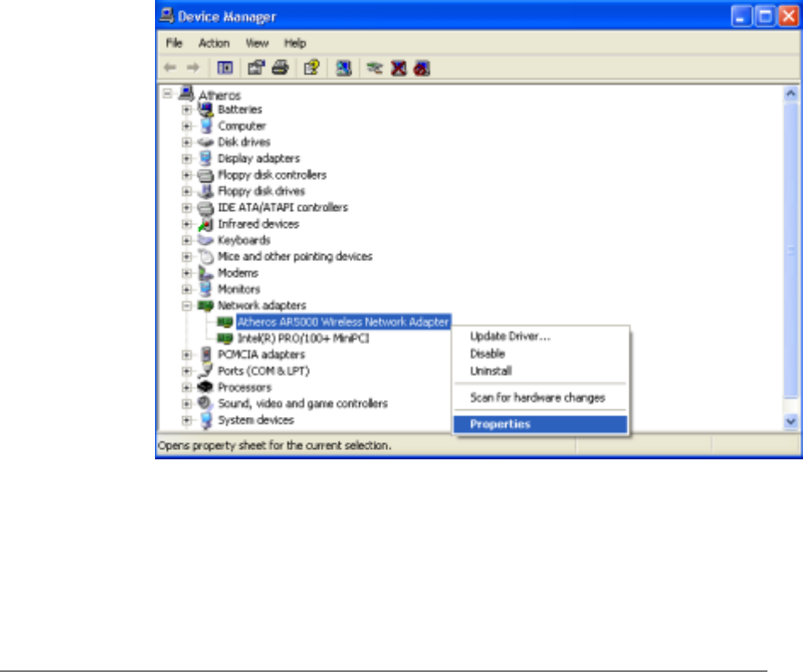Expand the IDE ATA/ATAPI controllers node
Image resolution: width=803 pixels, height=672 pixels.
point(186,208)
